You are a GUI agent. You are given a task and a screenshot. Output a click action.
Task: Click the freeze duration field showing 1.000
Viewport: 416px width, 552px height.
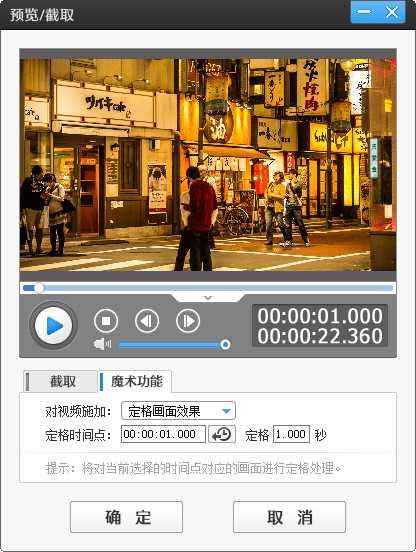click(291, 434)
